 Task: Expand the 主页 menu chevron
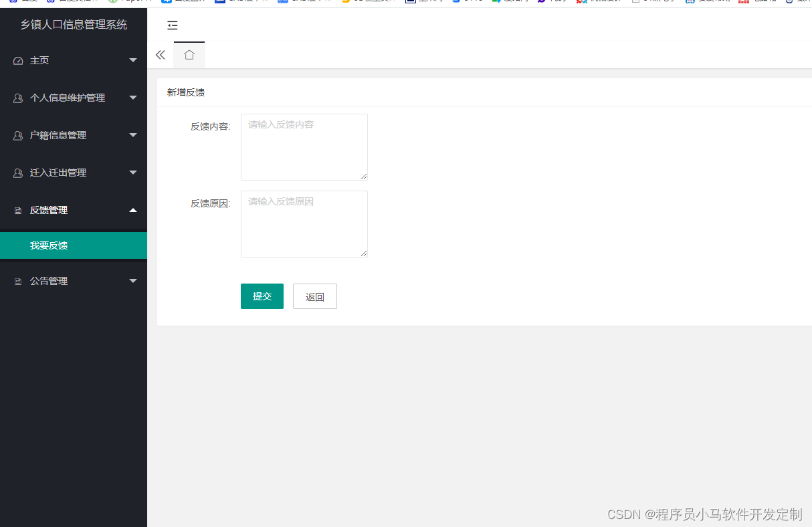(133, 60)
